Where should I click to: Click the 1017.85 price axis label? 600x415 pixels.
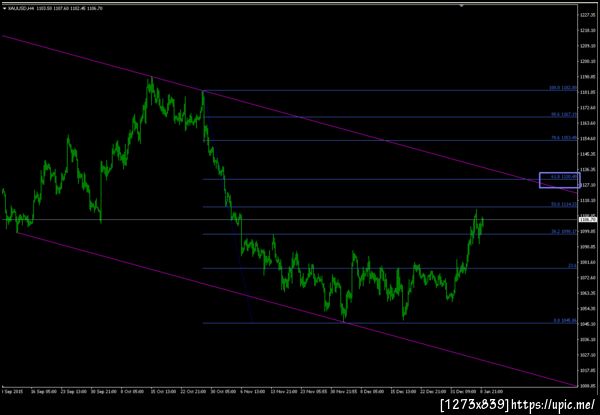pyautogui.click(x=587, y=370)
